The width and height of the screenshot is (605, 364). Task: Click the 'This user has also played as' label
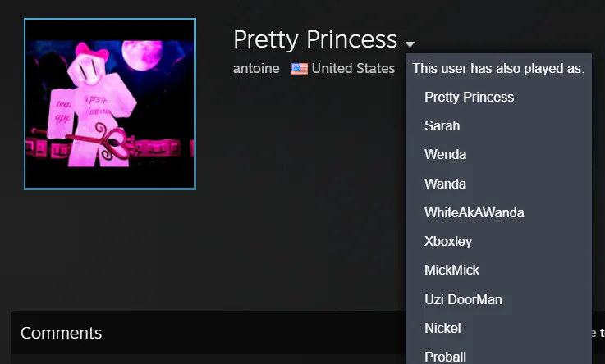coord(498,68)
